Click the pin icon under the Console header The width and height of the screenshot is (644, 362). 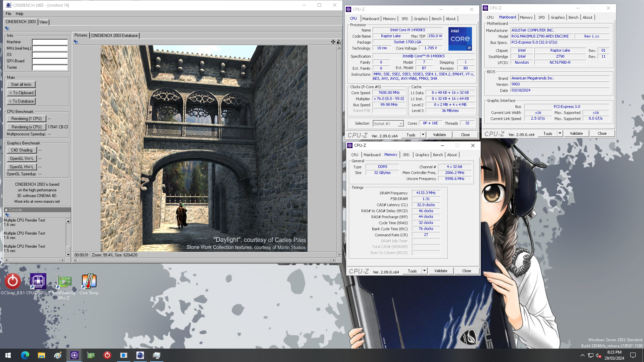pyautogui.click(x=7, y=215)
